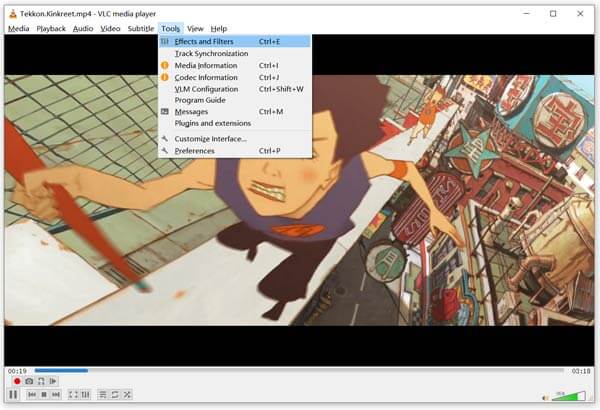Screen dimensions: 600x410
Task: Toggle fullscreen video mode
Action: pos(73,394)
